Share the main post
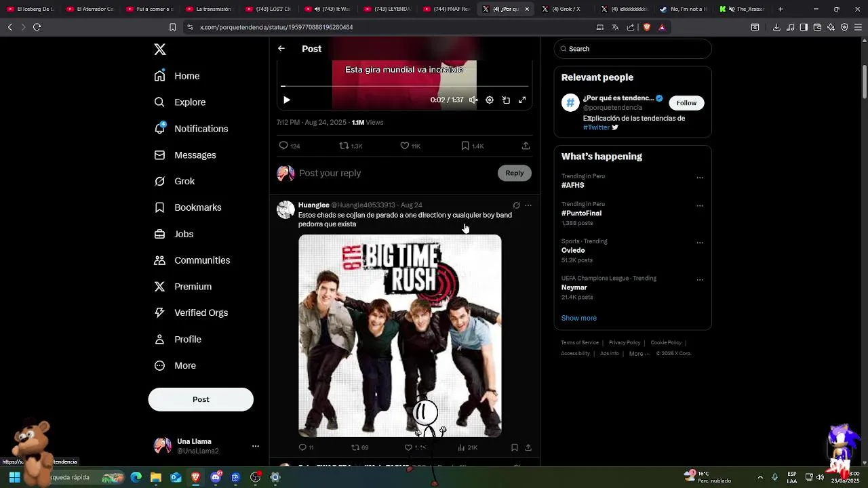 pos(526,146)
